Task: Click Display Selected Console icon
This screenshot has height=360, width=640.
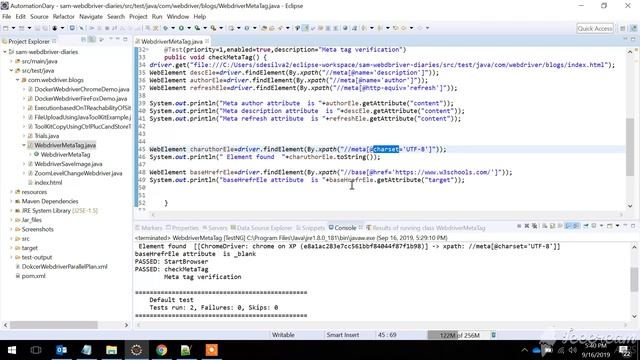Action: (x=594, y=226)
